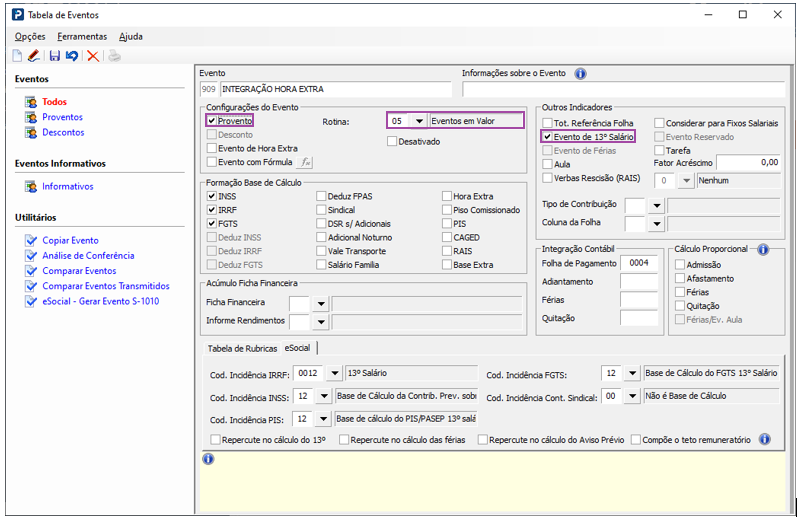The height and width of the screenshot is (525, 807).
Task: Click the red X delete icon
Action: click(93, 56)
